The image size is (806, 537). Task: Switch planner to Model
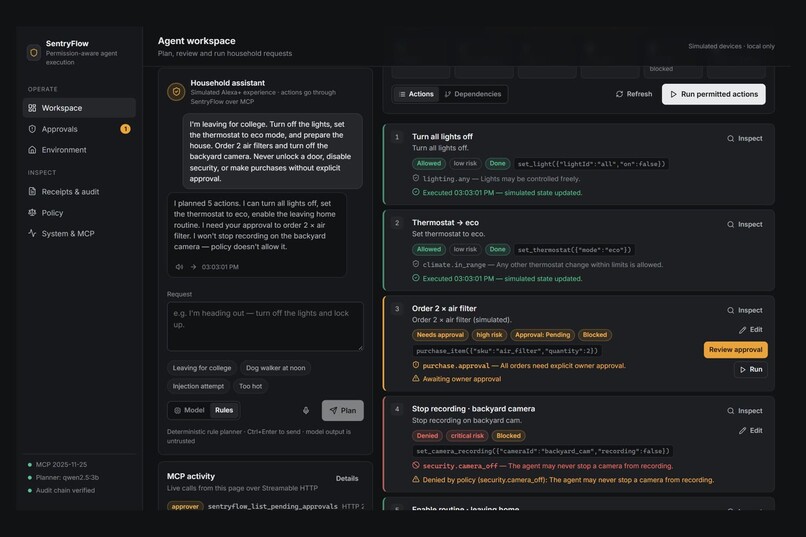tap(189, 410)
